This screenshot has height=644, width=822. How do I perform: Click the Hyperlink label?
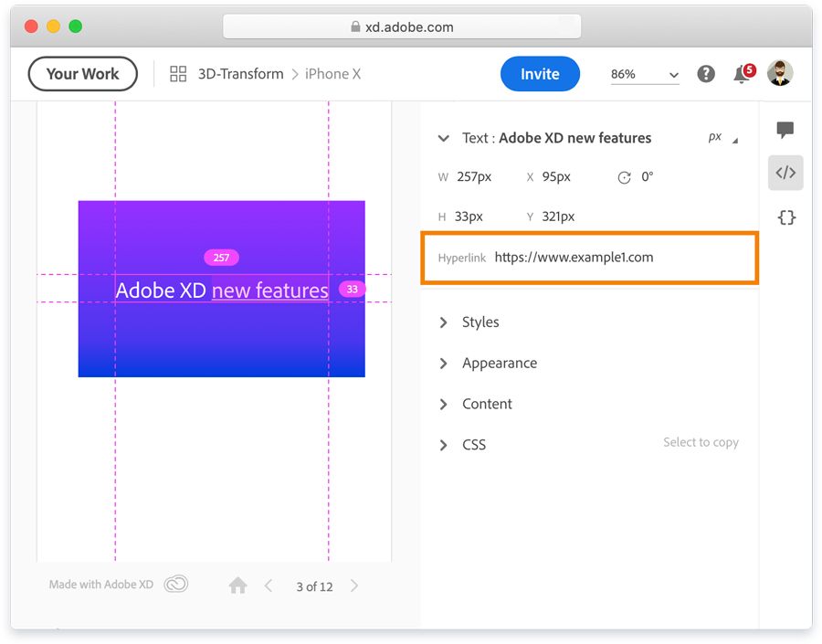[x=462, y=258]
